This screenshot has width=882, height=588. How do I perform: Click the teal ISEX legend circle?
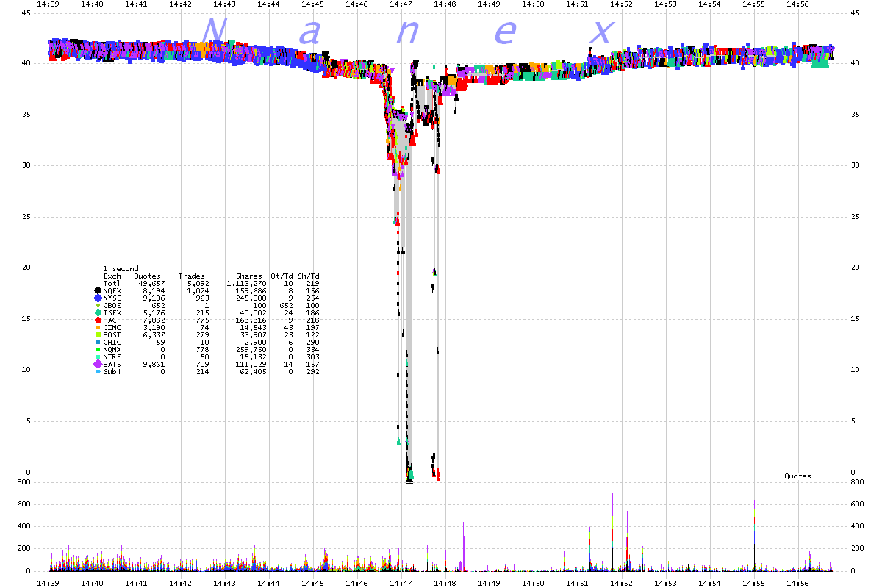tap(98, 312)
